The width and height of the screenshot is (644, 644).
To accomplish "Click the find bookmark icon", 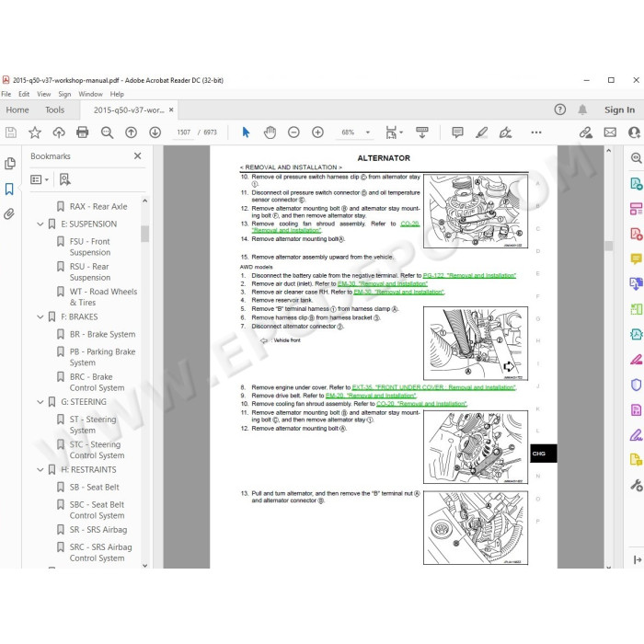I will click(65, 179).
